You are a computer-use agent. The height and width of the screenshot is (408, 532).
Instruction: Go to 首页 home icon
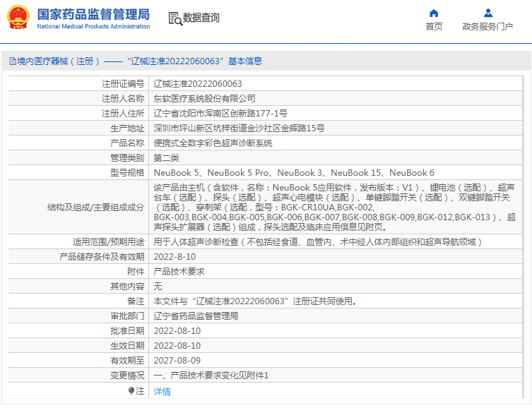pyautogui.click(x=434, y=13)
